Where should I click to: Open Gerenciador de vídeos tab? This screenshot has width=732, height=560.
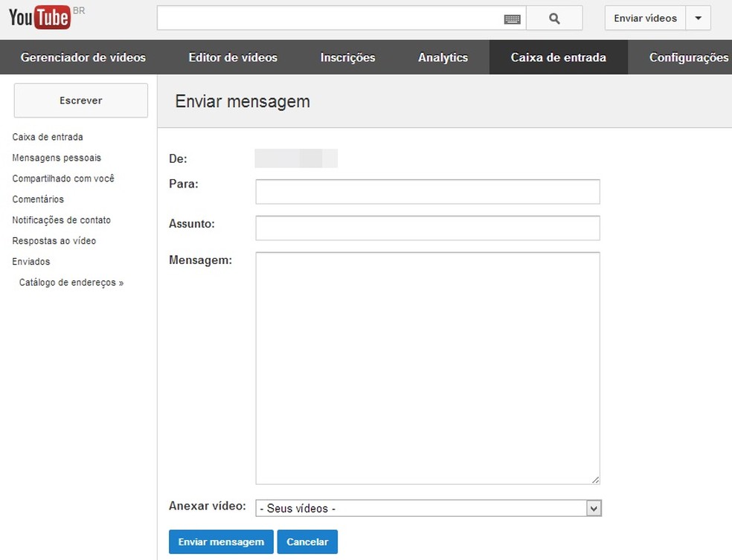click(x=83, y=57)
